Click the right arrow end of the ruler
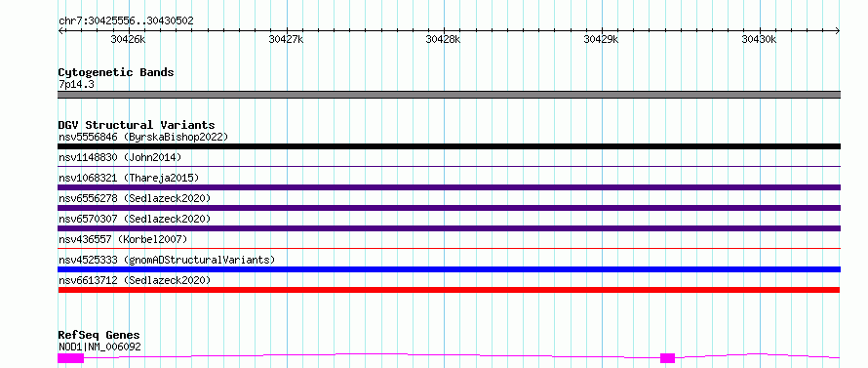 pyautogui.click(x=838, y=31)
